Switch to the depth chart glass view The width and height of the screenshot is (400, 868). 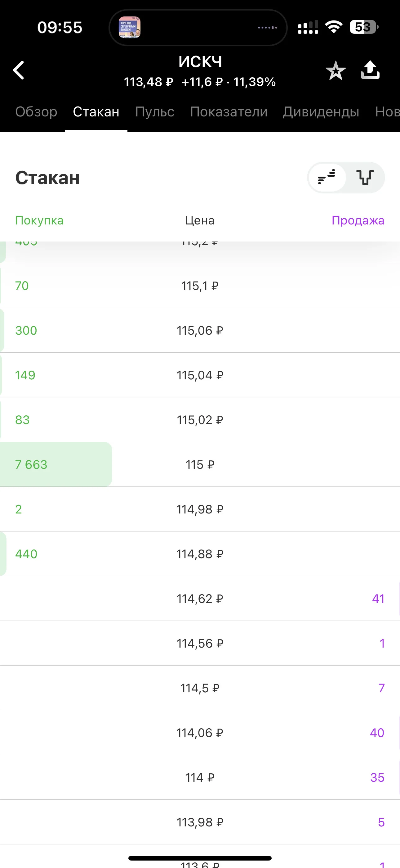point(365,177)
